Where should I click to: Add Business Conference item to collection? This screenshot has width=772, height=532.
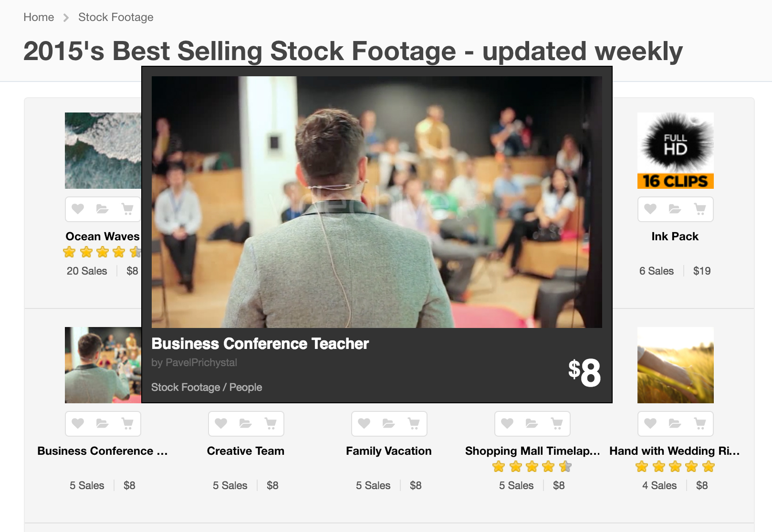click(102, 423)
